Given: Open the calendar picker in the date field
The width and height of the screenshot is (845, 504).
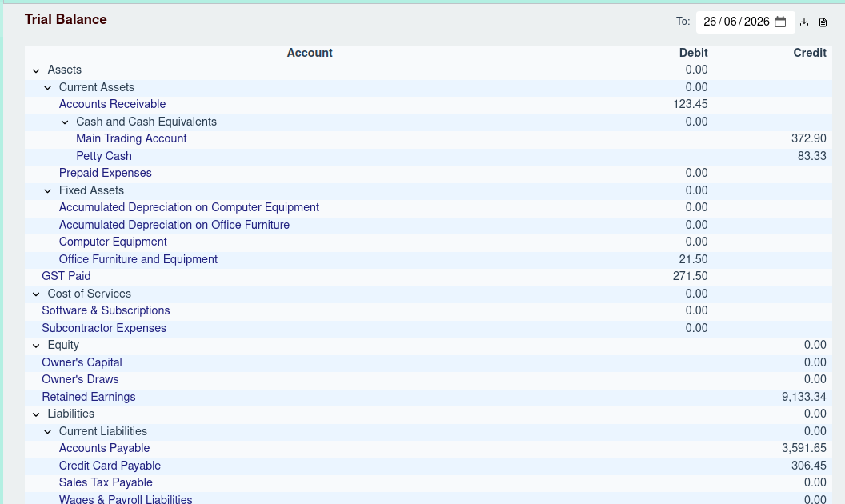Looking at the screenshot, I should [x=780, y=22].
